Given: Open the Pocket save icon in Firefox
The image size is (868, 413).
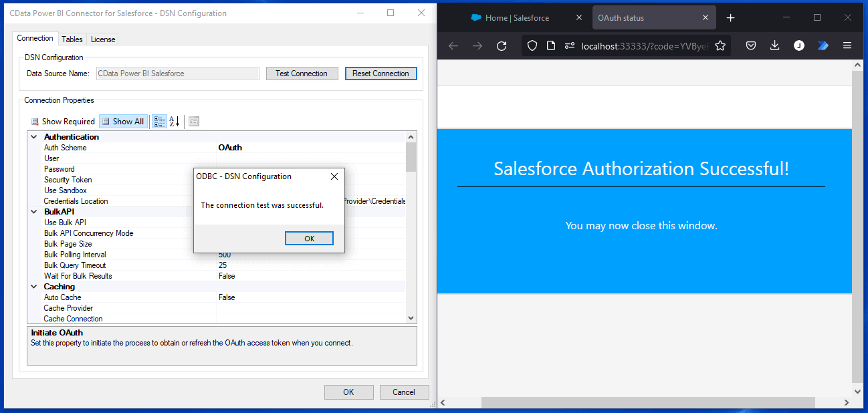Looking at the screenshot, I should (751, 45).
